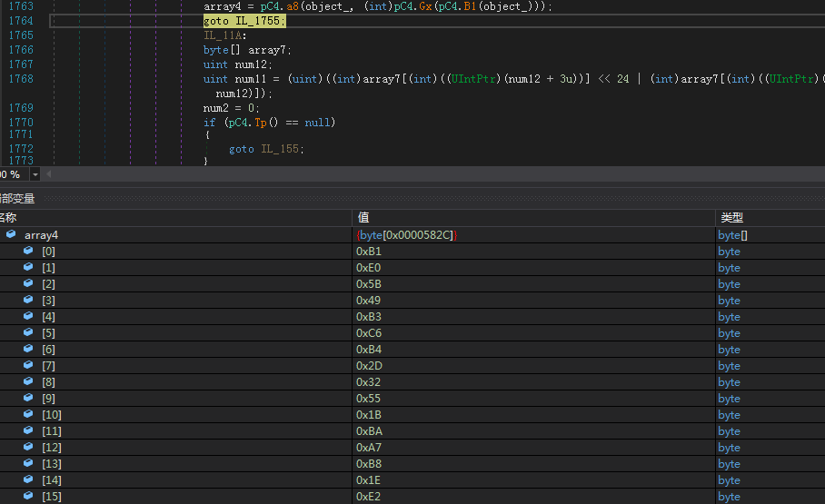
Task: Select the value 0xB4 cell
Action: point(533,350)
